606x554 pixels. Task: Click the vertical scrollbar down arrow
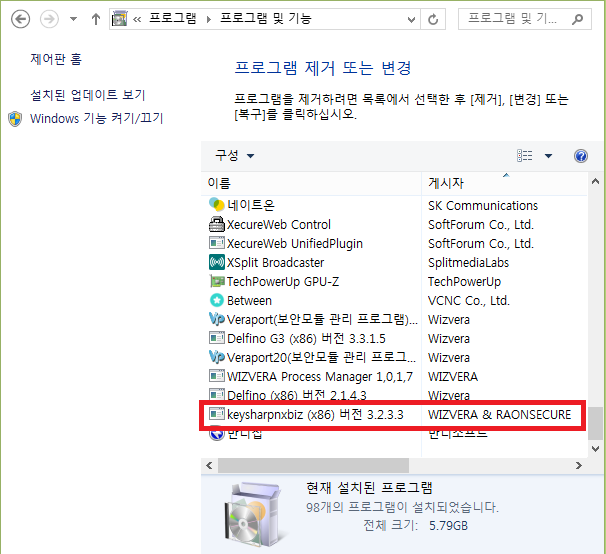coord(595,448)
